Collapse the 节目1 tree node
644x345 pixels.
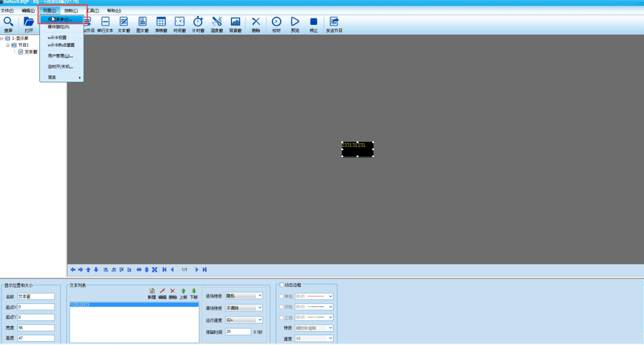click(x=8, y=45)
